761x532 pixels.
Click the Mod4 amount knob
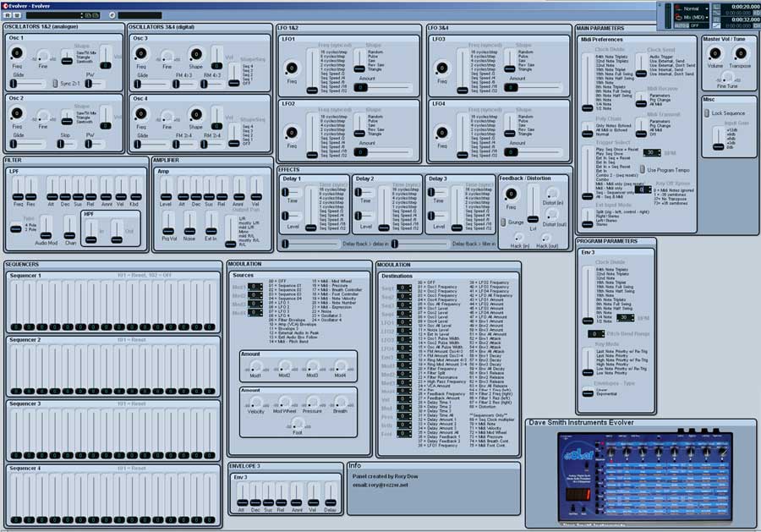[x=340, y=366]
